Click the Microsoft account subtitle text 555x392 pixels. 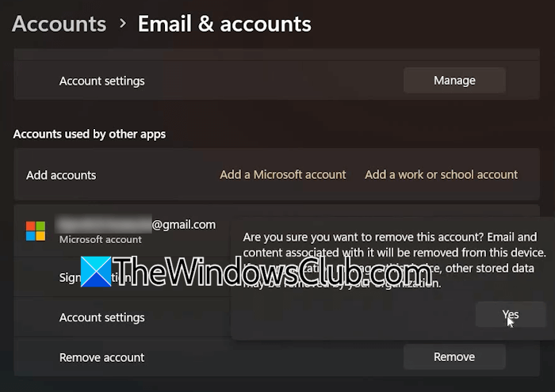pyautogui.click(x=101, y=240)
